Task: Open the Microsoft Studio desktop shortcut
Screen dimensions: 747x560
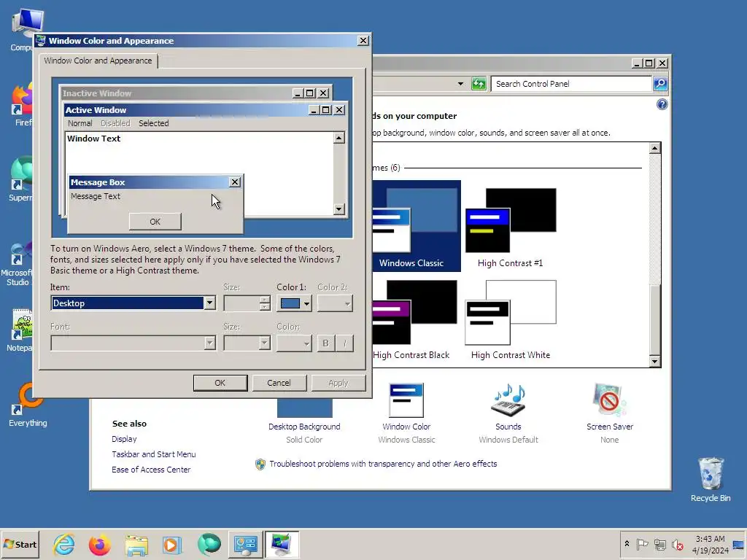Action: (x=18, y=264)
